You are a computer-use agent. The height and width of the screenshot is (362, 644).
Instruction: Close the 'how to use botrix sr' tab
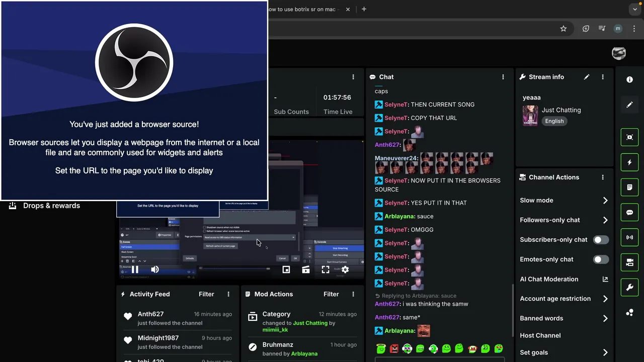tap(348, 9)
